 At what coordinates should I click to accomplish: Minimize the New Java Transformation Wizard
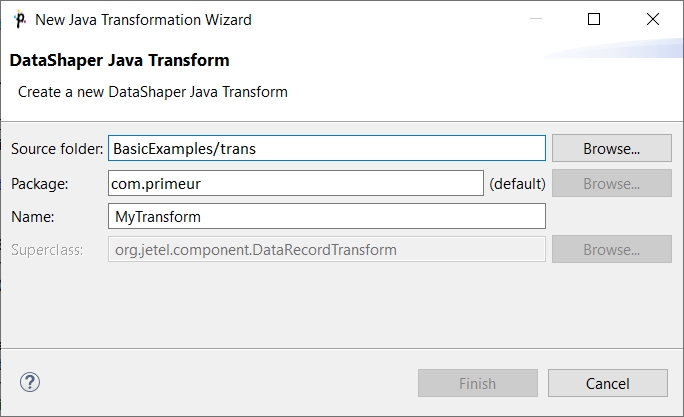pos(536,19)
